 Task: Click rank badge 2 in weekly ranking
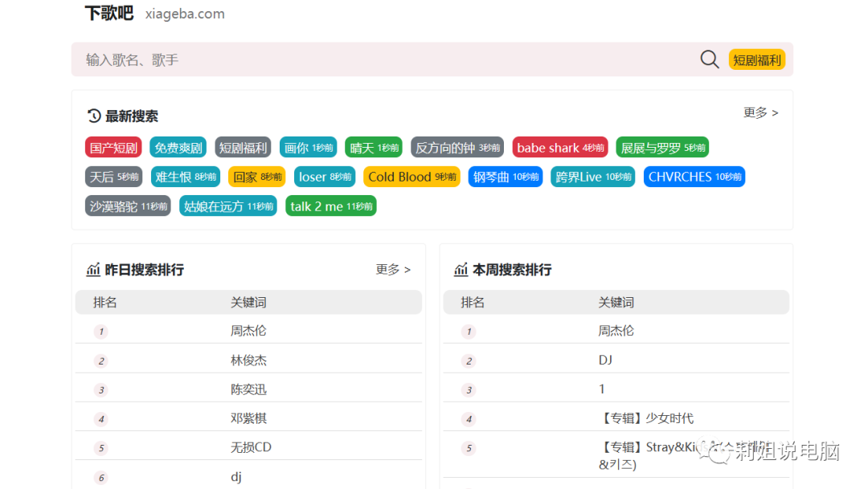pos(469,361)
